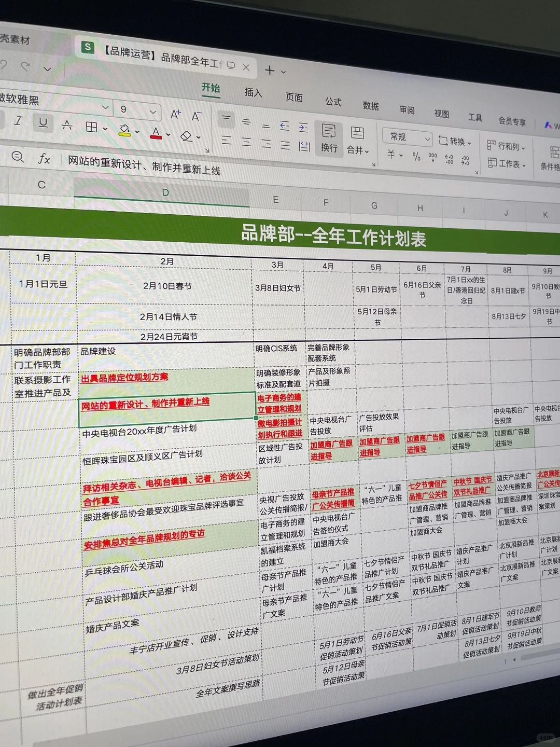Pick the yellow fill color swatch

(x=123, y=135)
